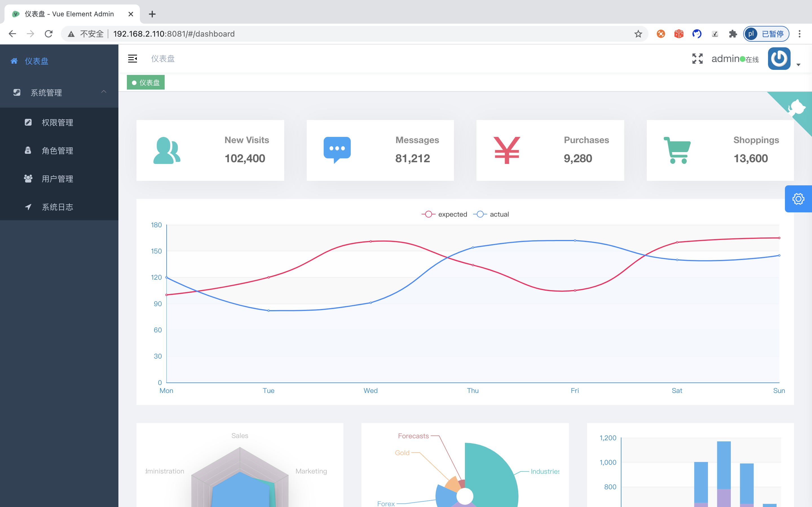Open the blue settings gear panel

pos(798,199)
